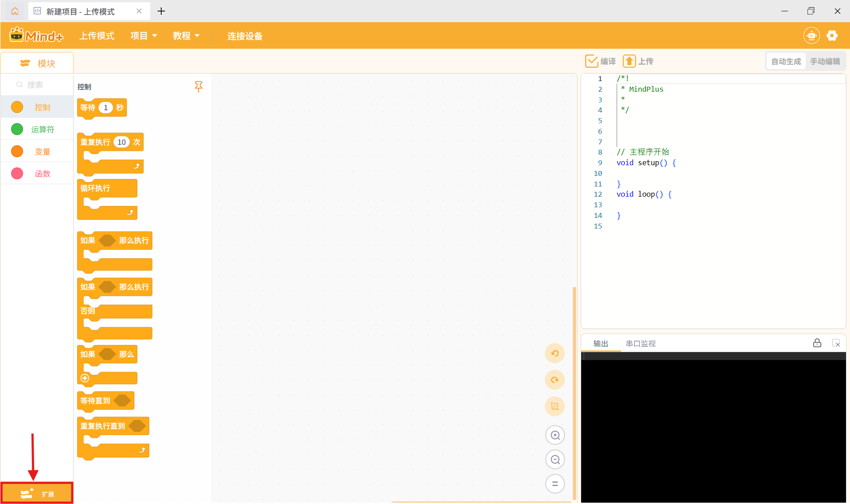Click the robot assistant icon in the header
Image resolution: width=850 pixels, height=504 pixels.
point(811,36)
